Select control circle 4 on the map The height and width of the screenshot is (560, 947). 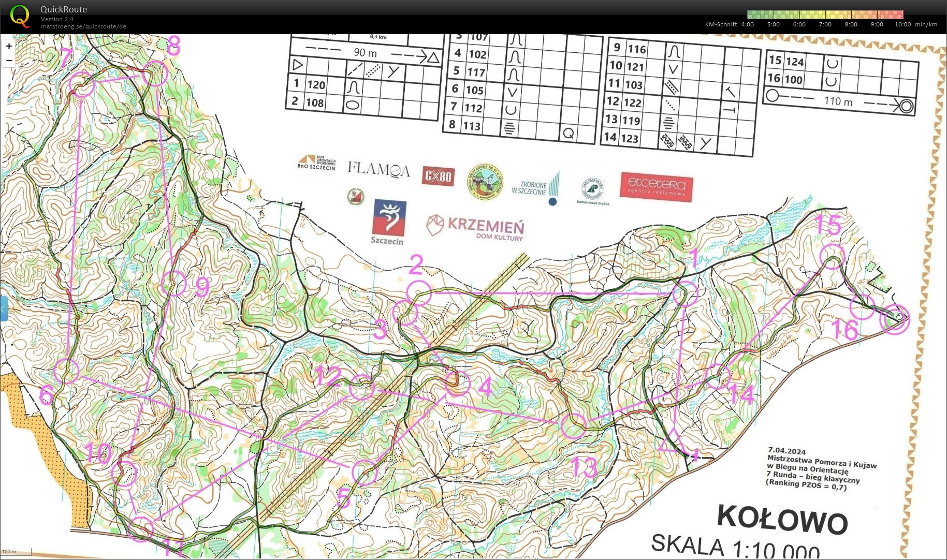pyautogui.click(x=457, y=384)
